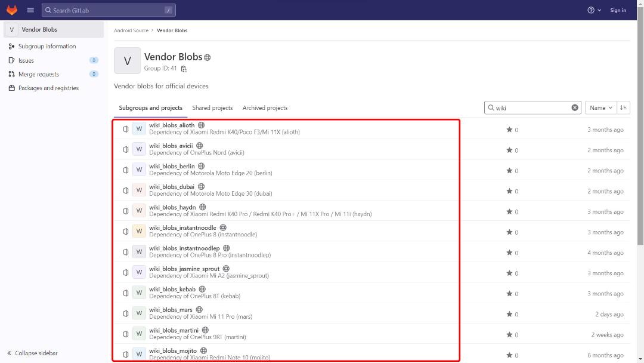This screenshot has width=644, height=363.
Task: Toggle sort direction button
Action: pyautogui.click(x=623, y=107)
